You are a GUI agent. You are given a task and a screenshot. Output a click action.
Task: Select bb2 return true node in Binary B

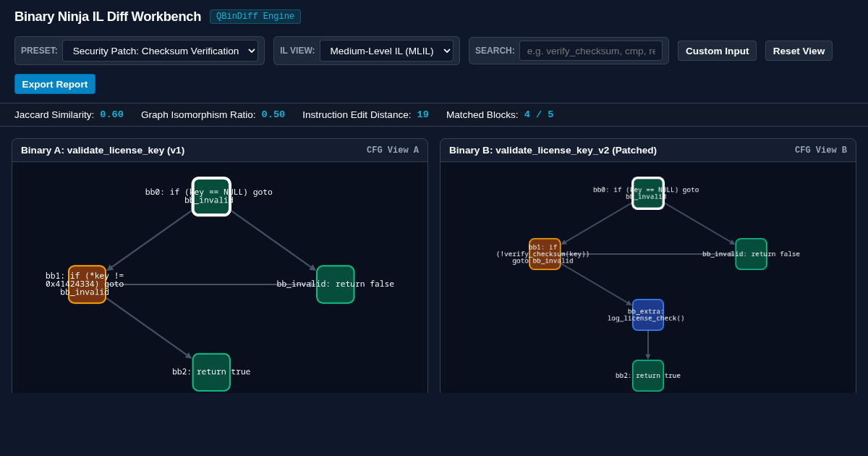pos(648,376)
